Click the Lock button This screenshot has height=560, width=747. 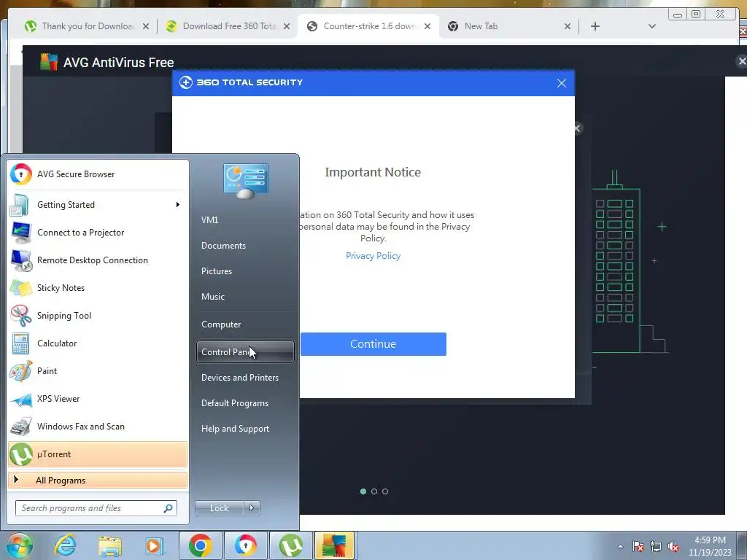(219, 508)
